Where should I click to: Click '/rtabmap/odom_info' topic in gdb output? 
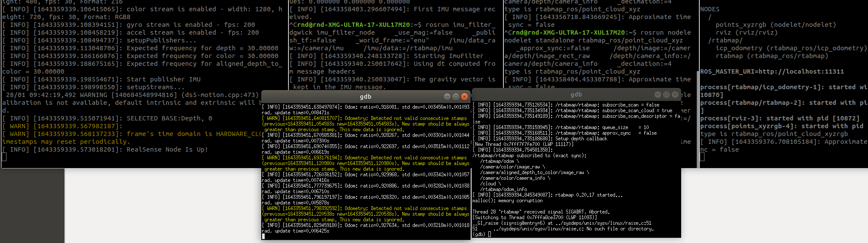(503, 189)
